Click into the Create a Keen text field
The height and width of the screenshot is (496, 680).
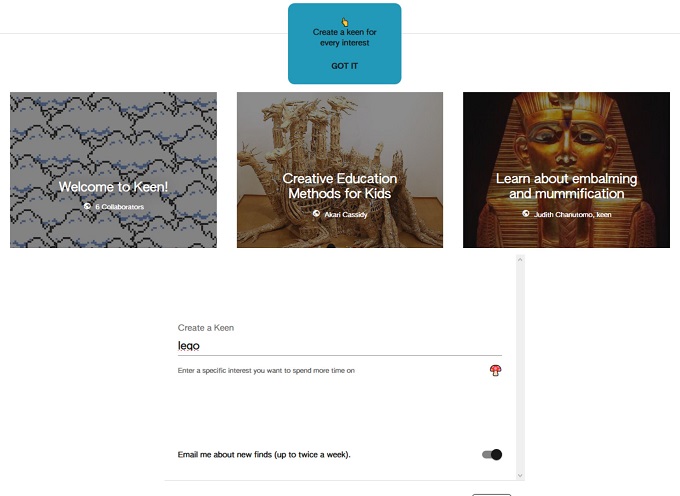(x=340, y=346)
